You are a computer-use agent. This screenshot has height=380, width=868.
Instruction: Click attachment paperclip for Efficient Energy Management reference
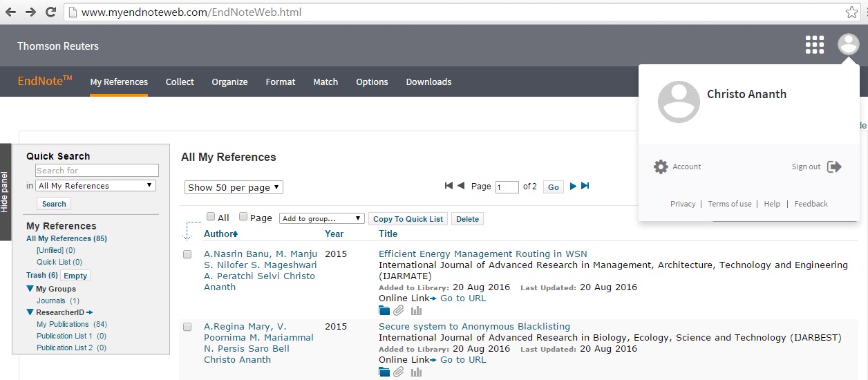coord(399,310)
